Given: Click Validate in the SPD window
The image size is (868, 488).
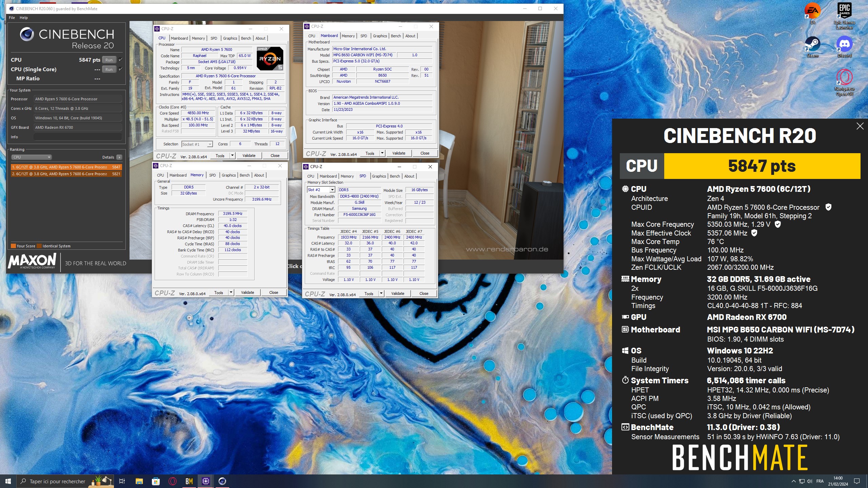Looking at the screenshot, I should pyautogui.click(x=398, y=293).
